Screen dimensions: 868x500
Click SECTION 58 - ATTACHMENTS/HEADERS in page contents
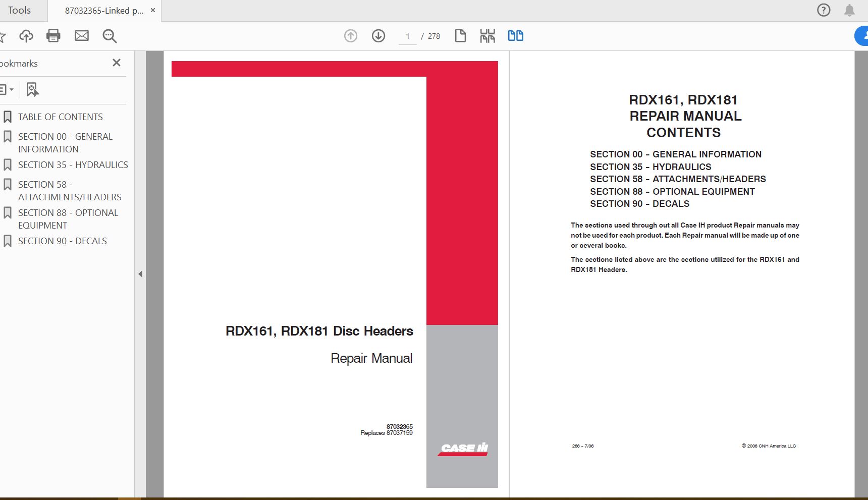tap(678, 179)
